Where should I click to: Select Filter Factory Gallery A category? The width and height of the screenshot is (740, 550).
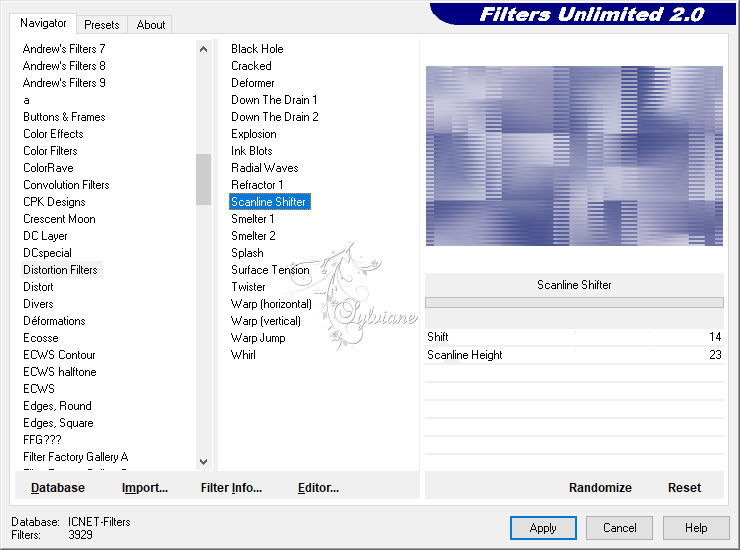point(76,457)
